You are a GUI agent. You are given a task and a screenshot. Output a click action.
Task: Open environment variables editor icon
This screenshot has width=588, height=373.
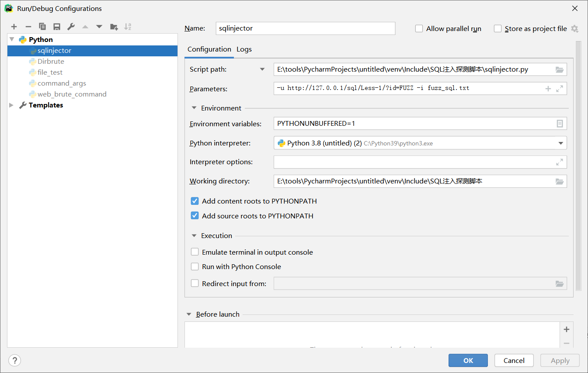(560, 124)
